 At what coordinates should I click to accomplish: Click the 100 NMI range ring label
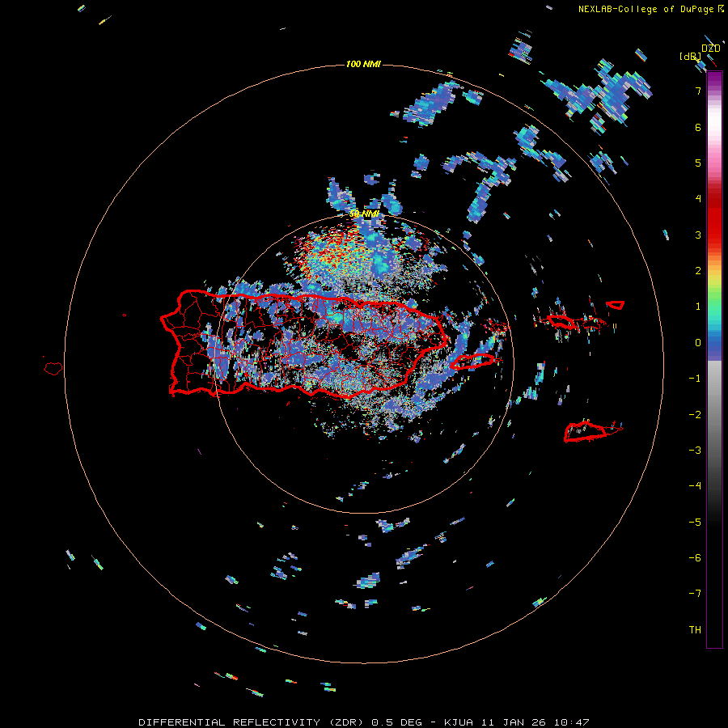[363, 64]
